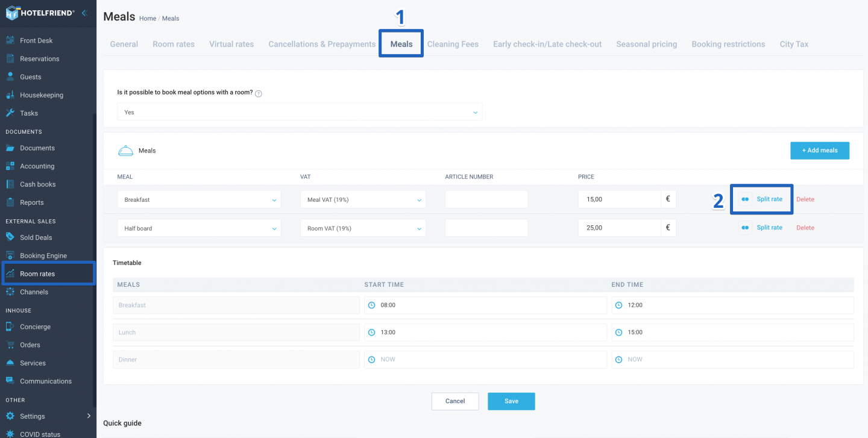
Task: Click the Article Number field for Breakfast
Action: (x=486, y=199)
